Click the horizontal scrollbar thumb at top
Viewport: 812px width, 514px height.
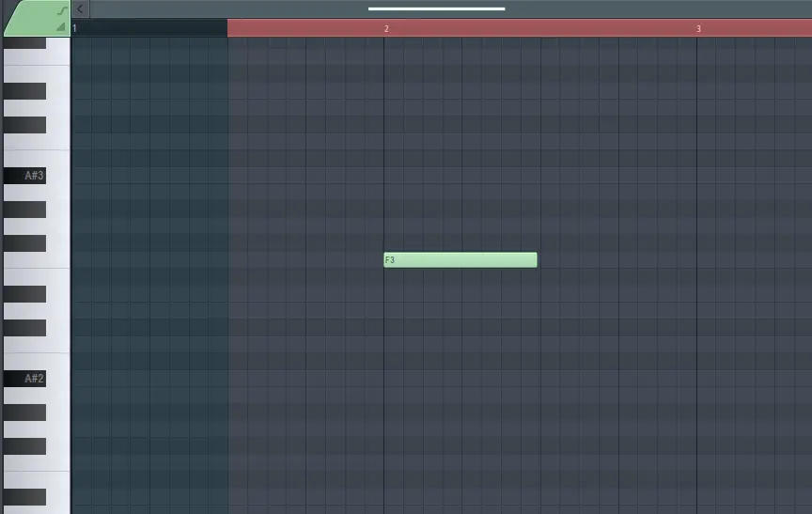point(436,9)
